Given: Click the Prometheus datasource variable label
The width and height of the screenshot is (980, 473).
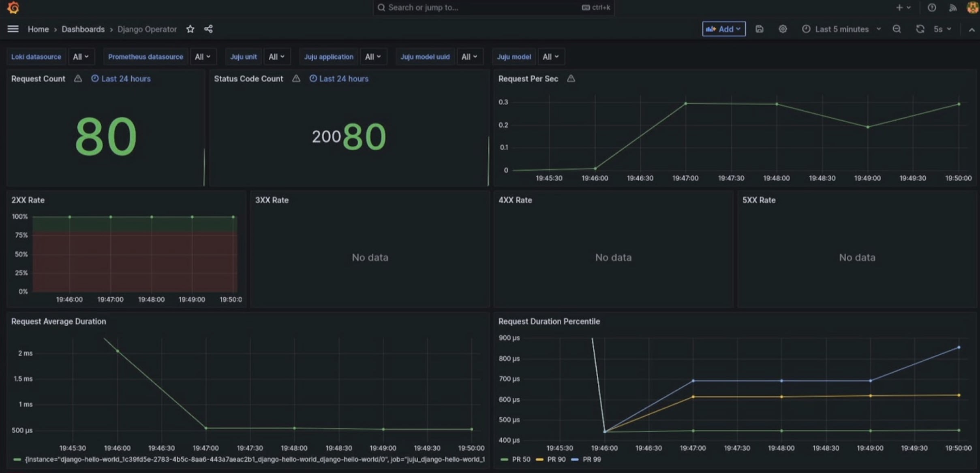Looking at the screenshot, I should click(146, 57).
